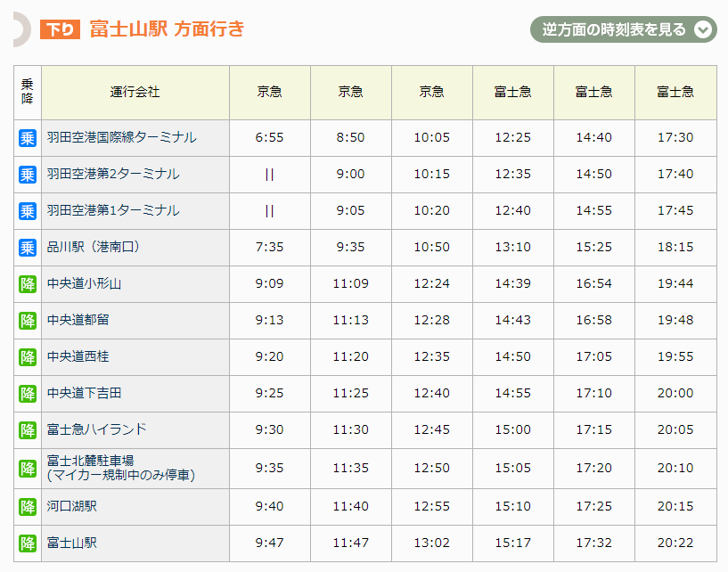
Task: Select the stop name 富士山駅 in the table
Action: tap(72, 543)
